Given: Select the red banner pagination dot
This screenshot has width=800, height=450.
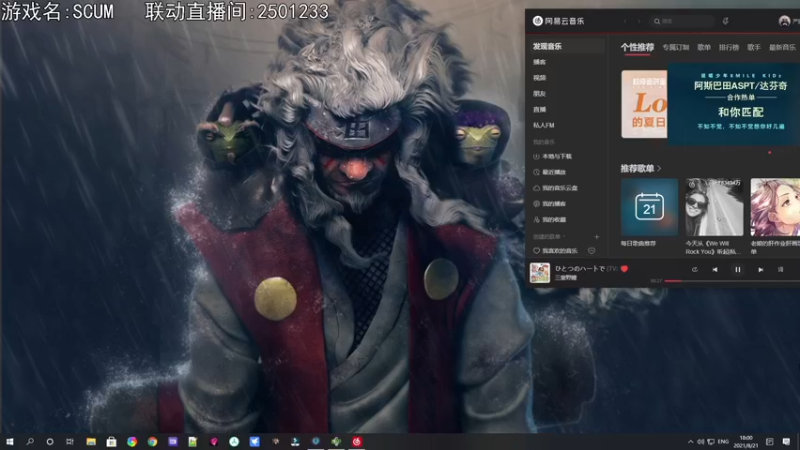Looking at the screenshot, I should [x=769, y=152].
